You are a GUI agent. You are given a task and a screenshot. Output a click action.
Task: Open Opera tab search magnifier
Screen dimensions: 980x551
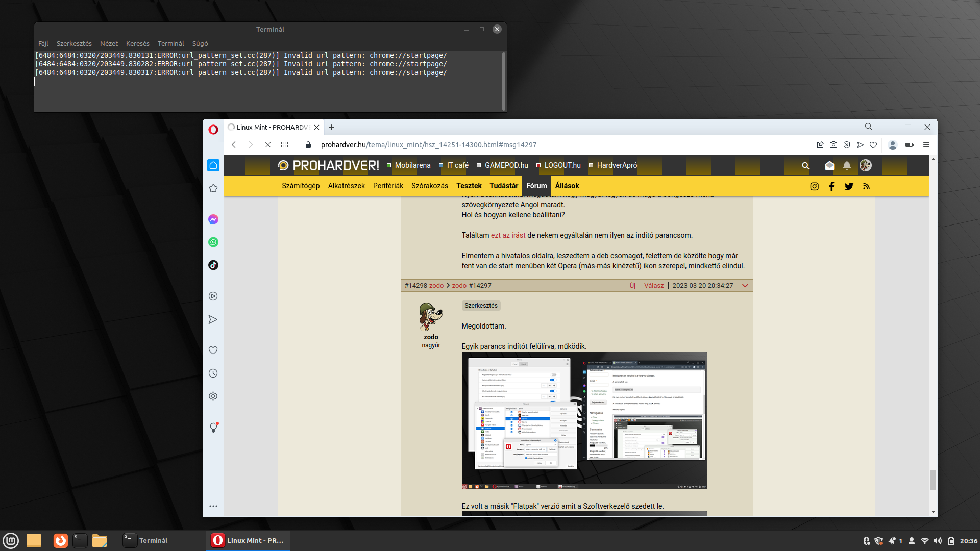pos(869,127)
